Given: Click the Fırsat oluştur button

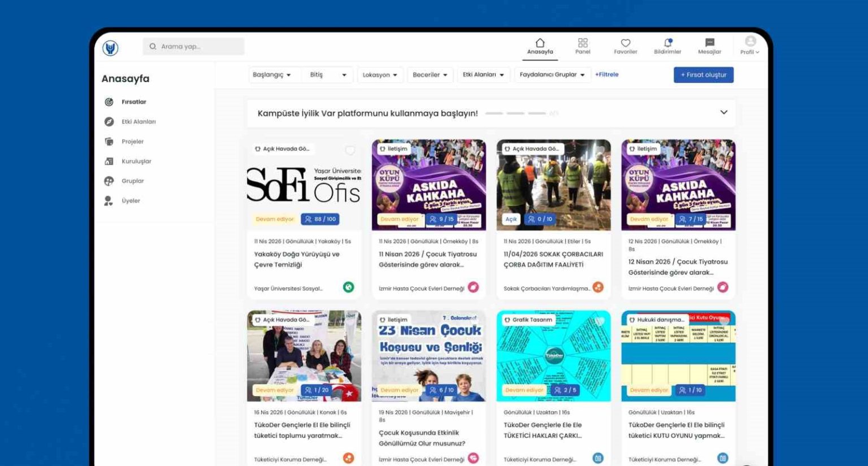Looking at the screenshot, I should [x=703, y=75].
